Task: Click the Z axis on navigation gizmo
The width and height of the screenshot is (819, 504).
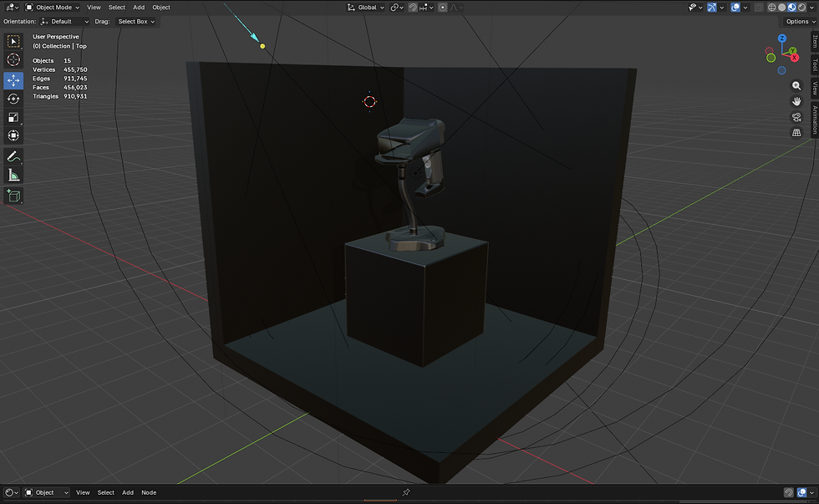Action: coord(782,38)
